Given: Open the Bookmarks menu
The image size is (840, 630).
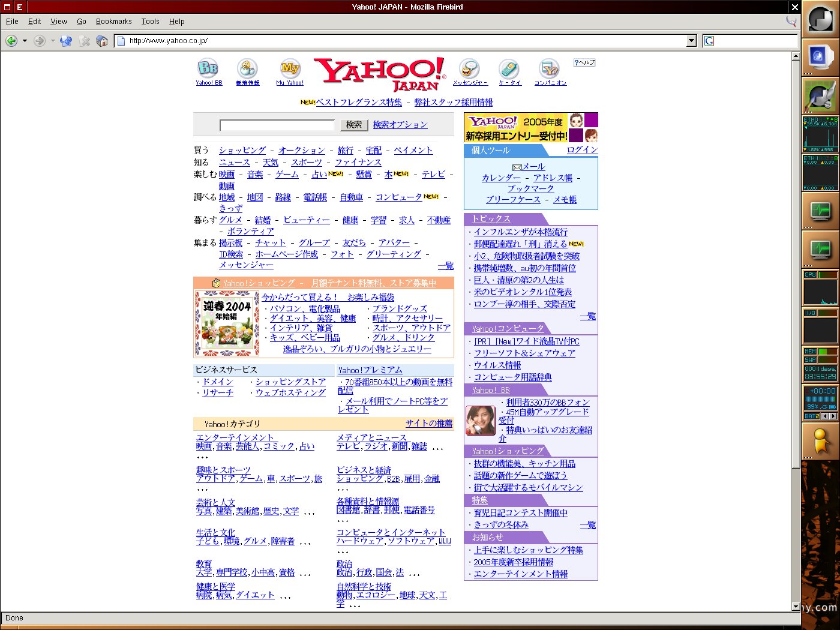Looking at the screenshot, I should click(x=114, y=22).
